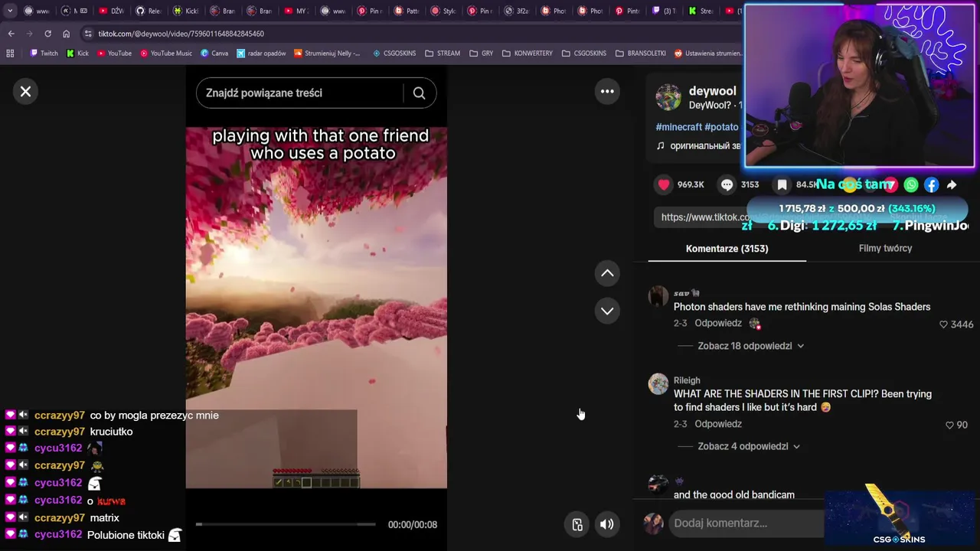The height and width of the screenshot is (551, 980).
Task: Open the YouTube Music bookmark
Action: click(165, 54)
